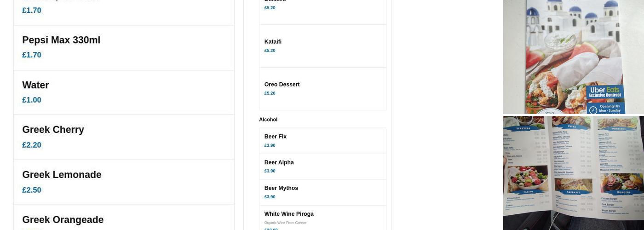644x230 pixels.
Task: Add Beer Fix to the order
Action: point(276,137)
